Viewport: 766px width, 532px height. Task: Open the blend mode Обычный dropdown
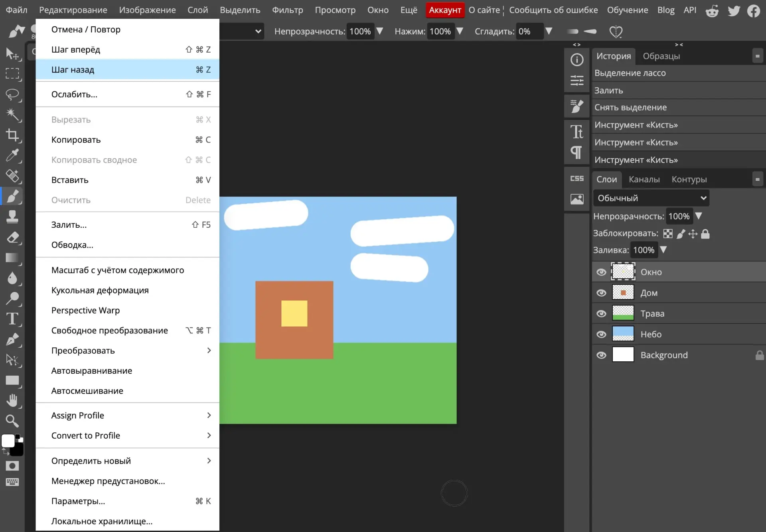(651, 198)
